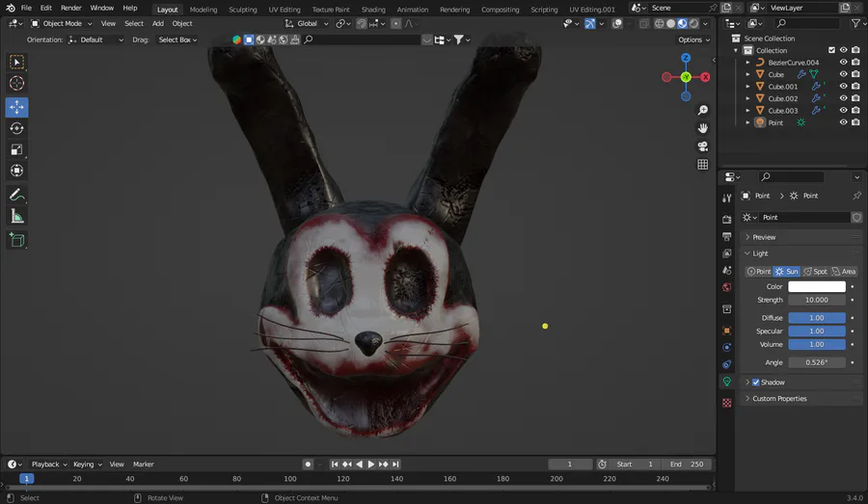Viewport: 868px width, 504px height.
Task: Click the zoom magnifier viewport gizmo
Action: pos(702,111)
